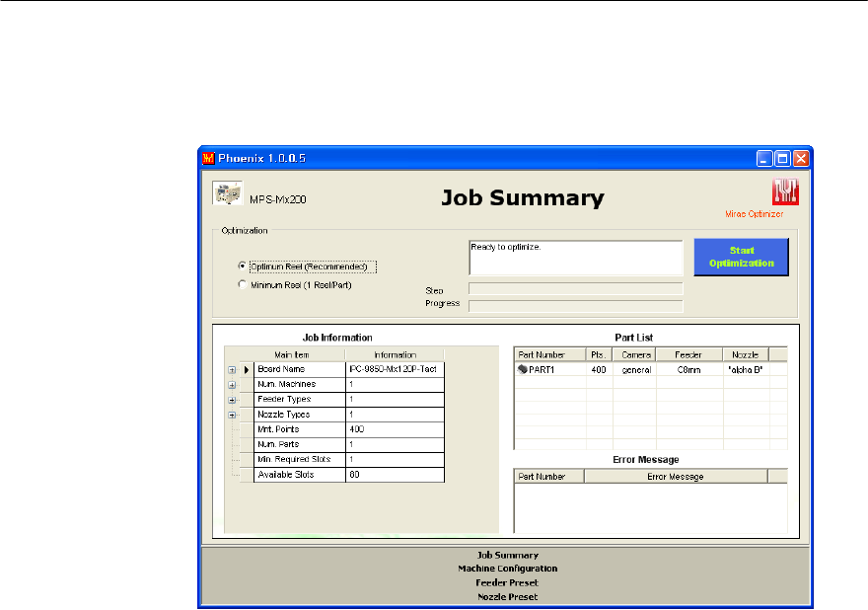Click the 'alpha B' nozzle cell
This screenshot has width=868, height=610.
(x=747, y=369)
